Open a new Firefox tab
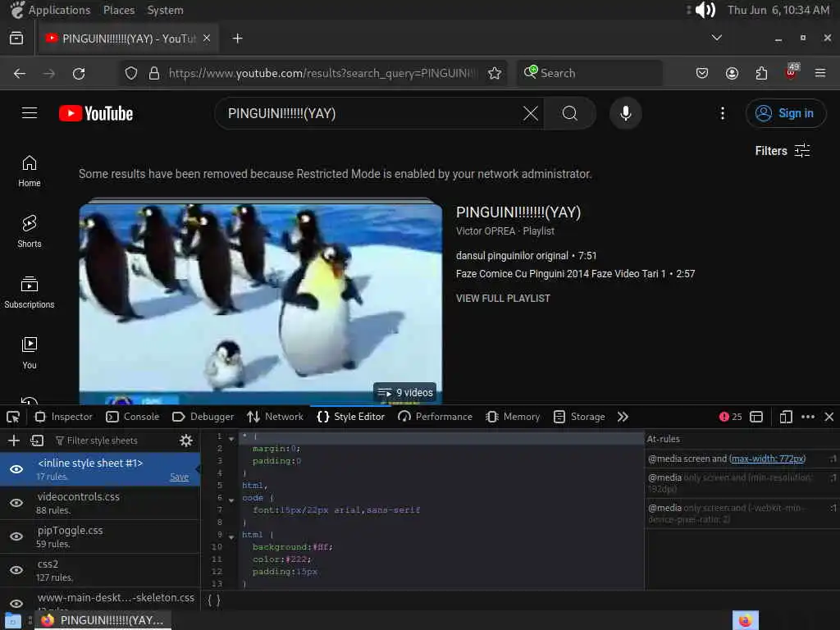Viewport: 840px width, 630px height. pyautogui.click(x=237, y=38)
